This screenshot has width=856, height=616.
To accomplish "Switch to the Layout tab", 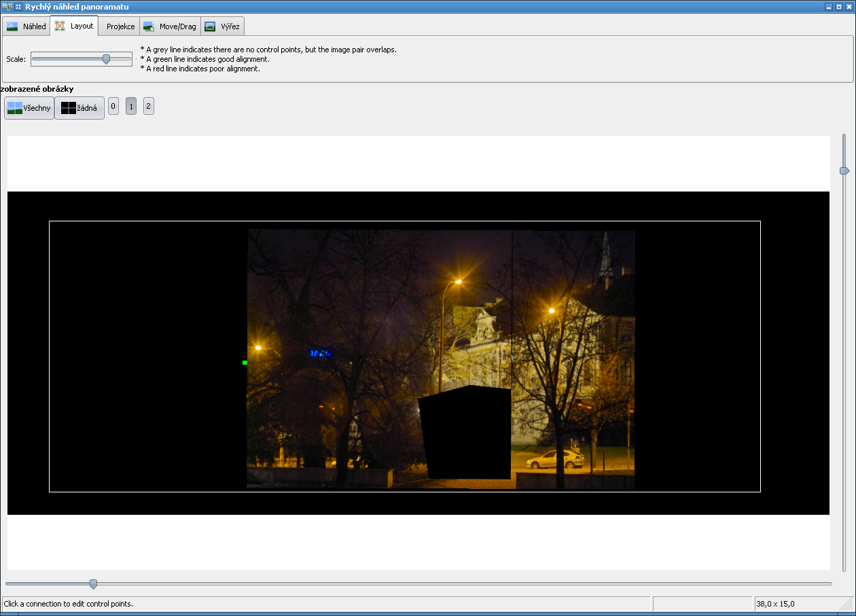I will coord(74,26).
